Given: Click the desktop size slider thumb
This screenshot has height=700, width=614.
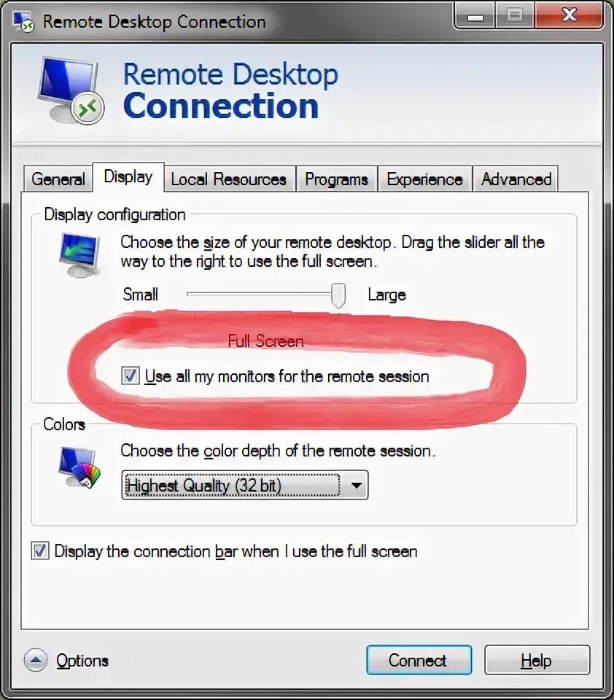Looking at the screenshot, I should click(x=338, y=295).
